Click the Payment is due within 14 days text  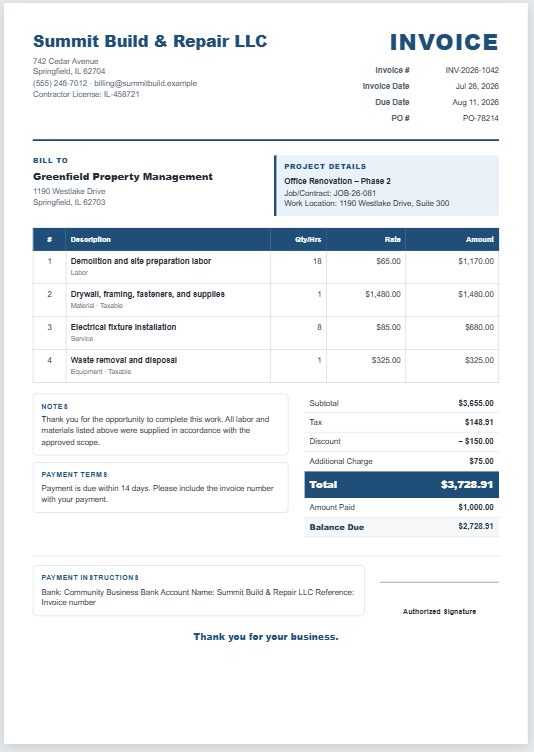(x=157, y=494)
